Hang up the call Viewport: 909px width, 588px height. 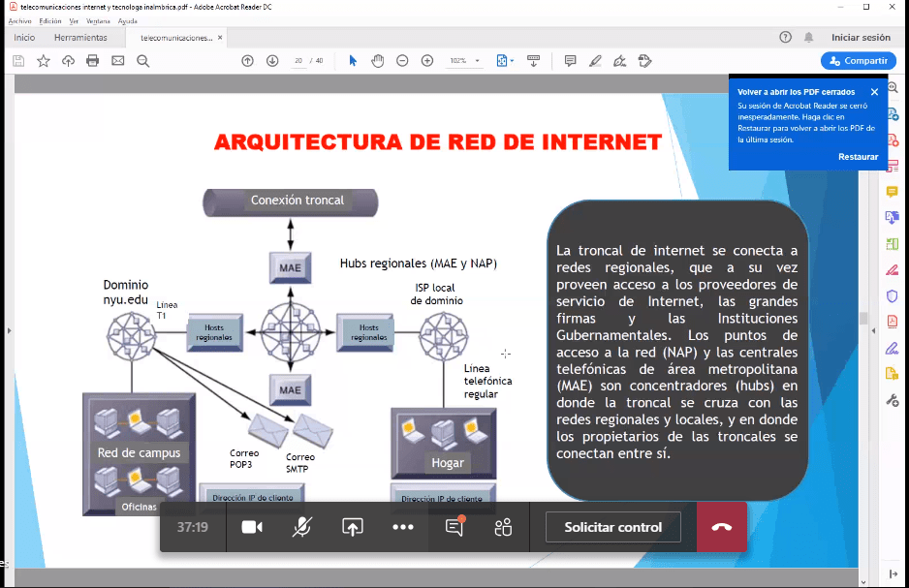(x=721, y=527)
